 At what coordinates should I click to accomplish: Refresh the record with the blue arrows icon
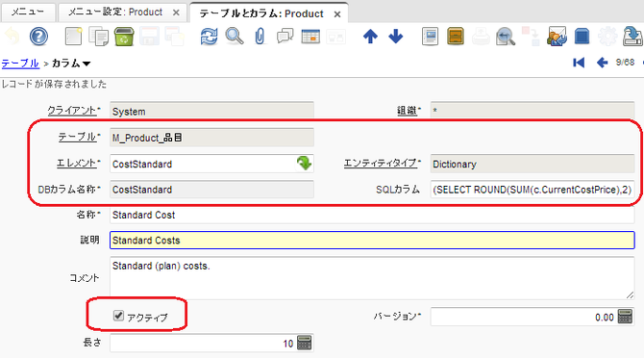coord(209,37)
